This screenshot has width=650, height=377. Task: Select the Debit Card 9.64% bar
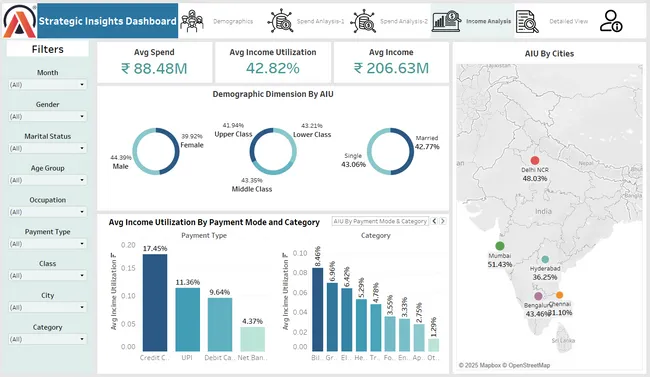click(220, 324)
